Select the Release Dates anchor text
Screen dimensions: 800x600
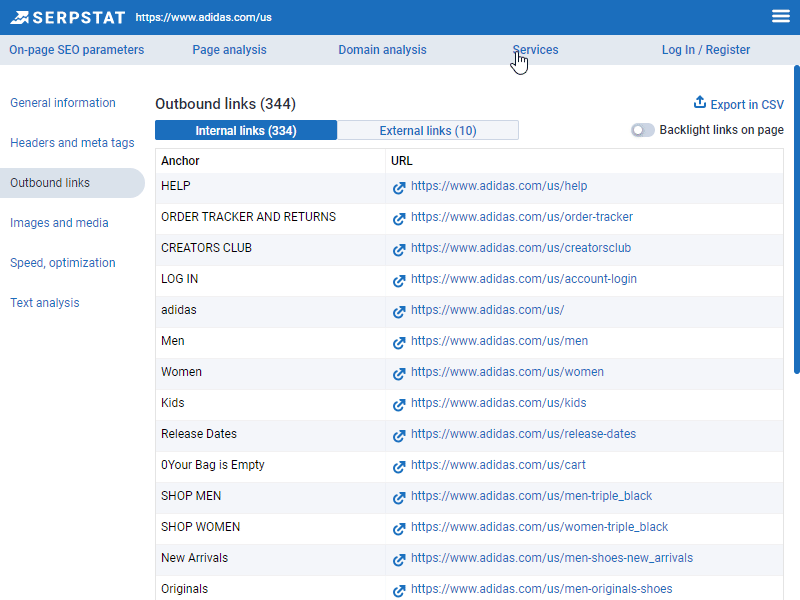[x=199, y=434]
